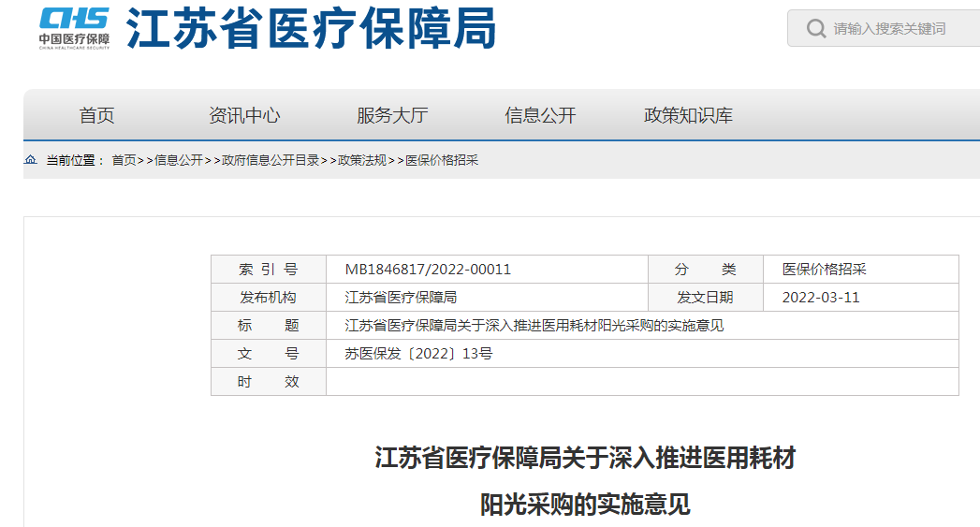980x527 pixels.
Task: Click document number 苏医保发〔2022〕13号
Action: point(418,354)
